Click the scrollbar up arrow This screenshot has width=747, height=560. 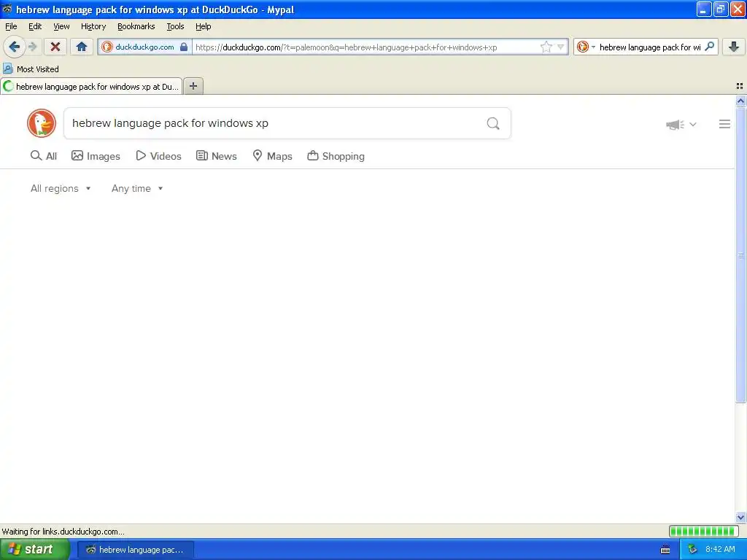[740, 101]
